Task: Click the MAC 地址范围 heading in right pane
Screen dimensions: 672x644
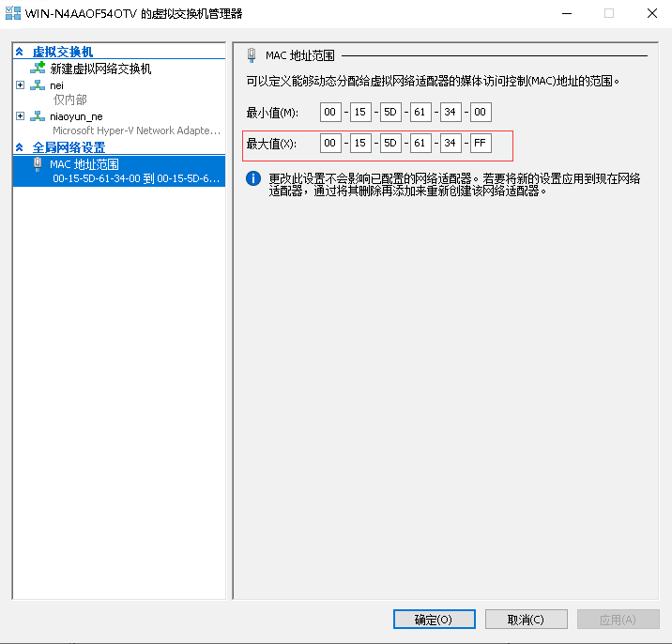Action: (300, 55)
